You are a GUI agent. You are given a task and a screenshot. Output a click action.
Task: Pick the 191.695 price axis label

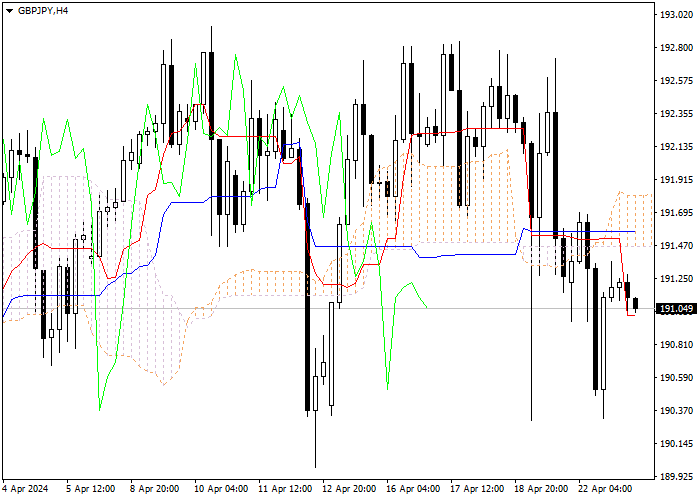click(676, 213)
